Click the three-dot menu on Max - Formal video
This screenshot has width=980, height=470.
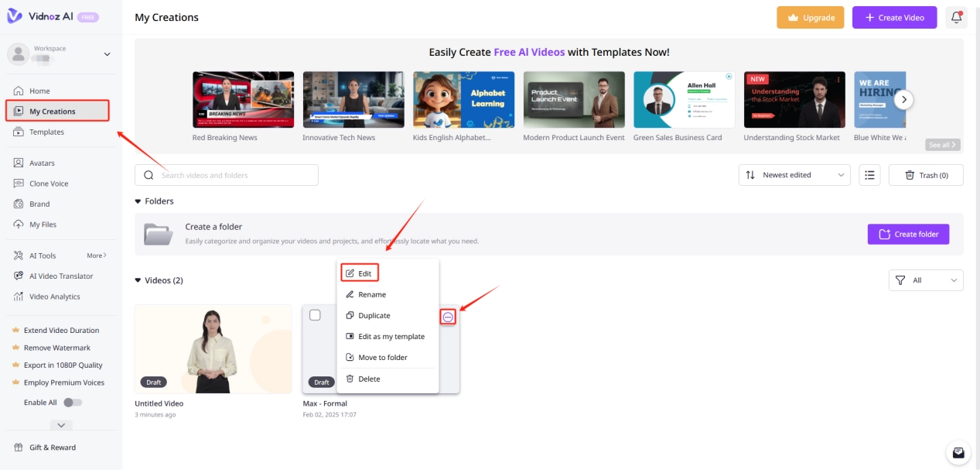pos(448,317)
